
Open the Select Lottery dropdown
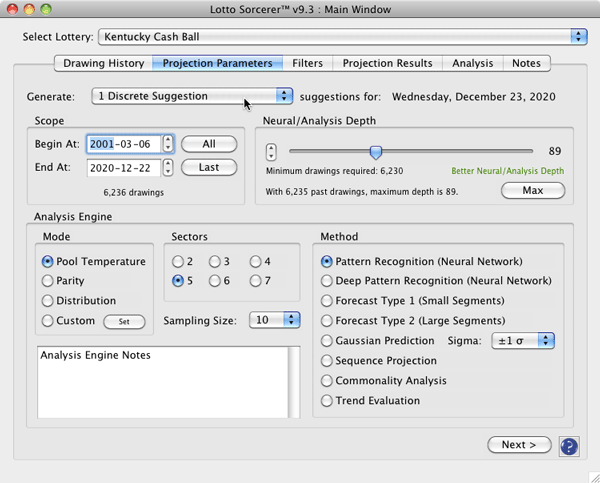(x=341, y=36)
